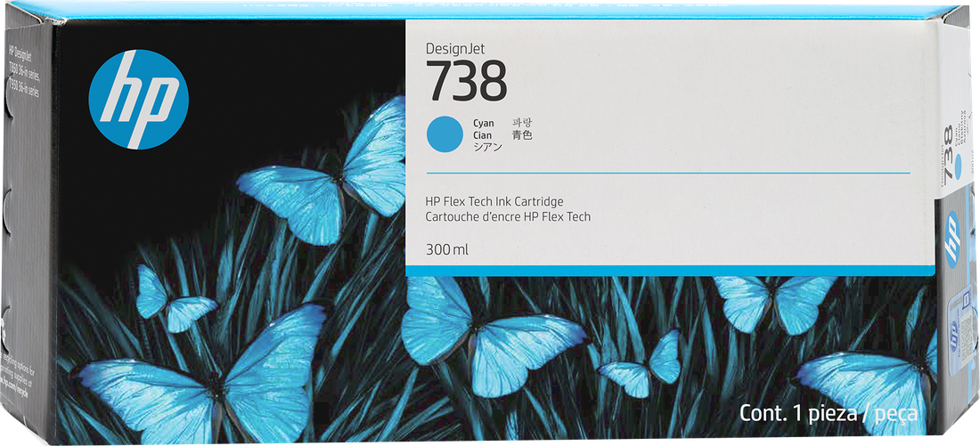The width and height of the screenshot is (980, 446).
Task: Click the 'DesignJet' text
Action: click(455, 48)
